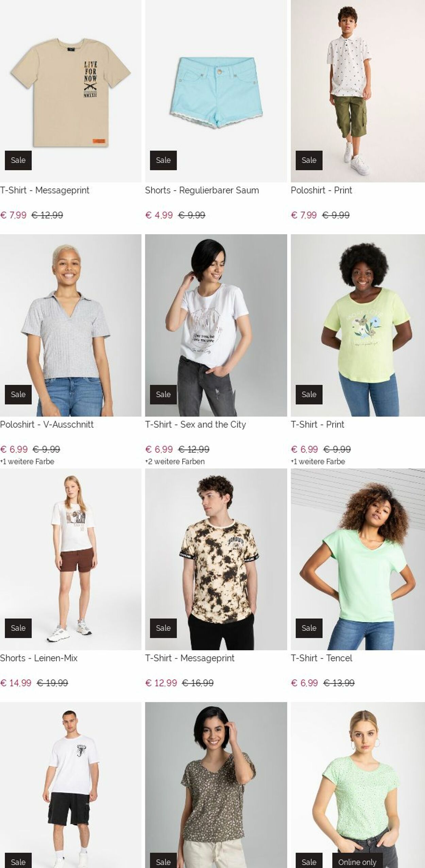This screenshot has height=868, width=425.
Task: View the lime green plus-size print T-shirt photo
Action: (x=358, y=325)
